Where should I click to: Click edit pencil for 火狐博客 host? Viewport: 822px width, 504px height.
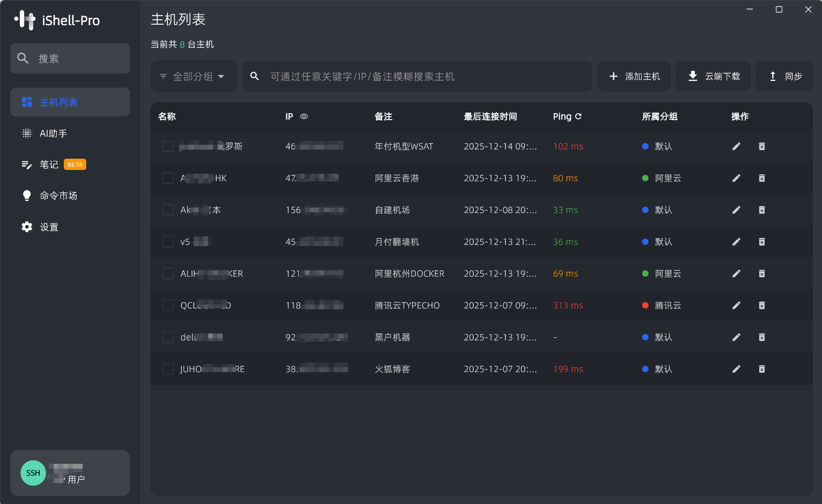pyautogui.click(x=736, y=369)
